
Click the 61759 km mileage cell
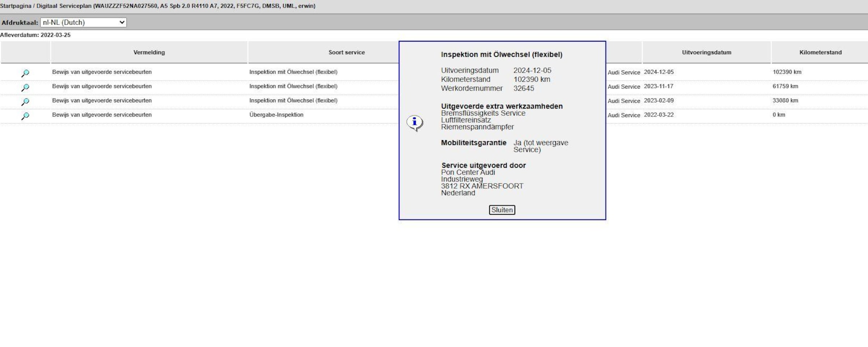coord(785,86)
